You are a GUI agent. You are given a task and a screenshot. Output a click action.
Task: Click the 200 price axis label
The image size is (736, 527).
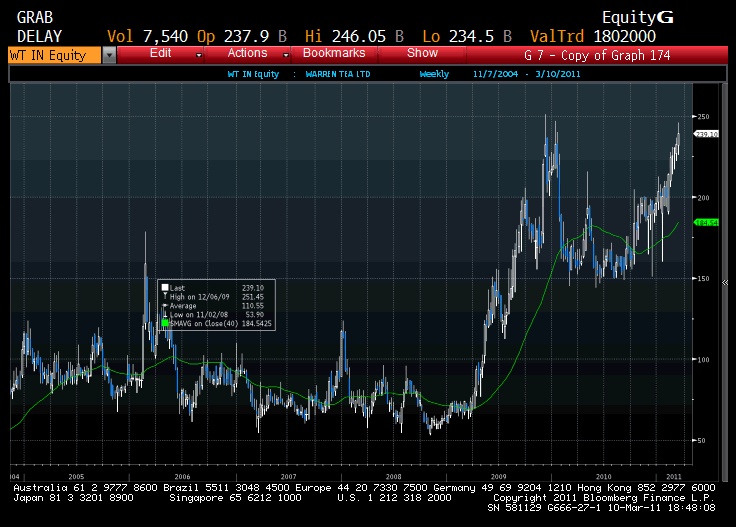coord(703,198)
